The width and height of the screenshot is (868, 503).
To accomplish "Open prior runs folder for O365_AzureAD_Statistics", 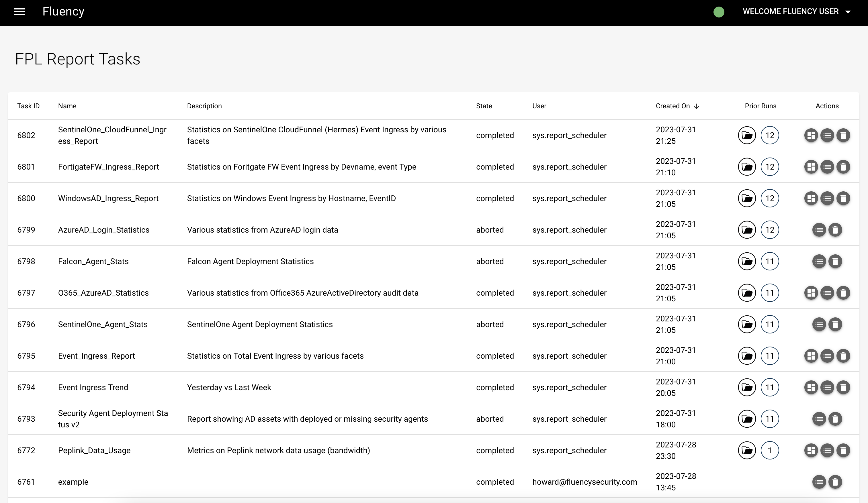I will click(747, 293).
